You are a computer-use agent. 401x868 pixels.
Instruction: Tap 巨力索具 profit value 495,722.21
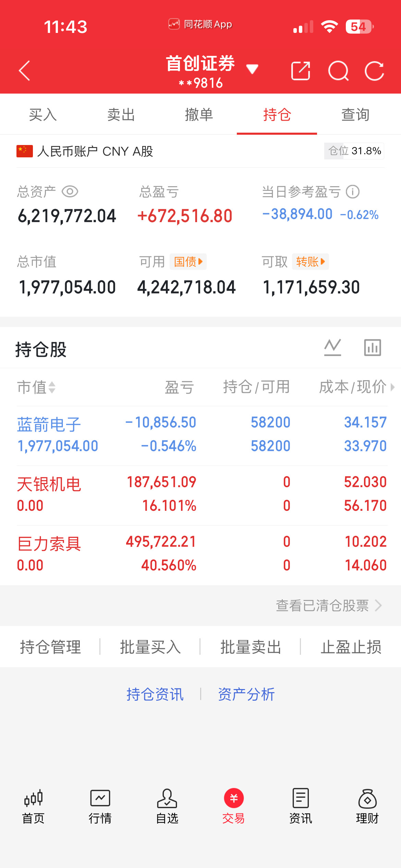tap(161, 542)
